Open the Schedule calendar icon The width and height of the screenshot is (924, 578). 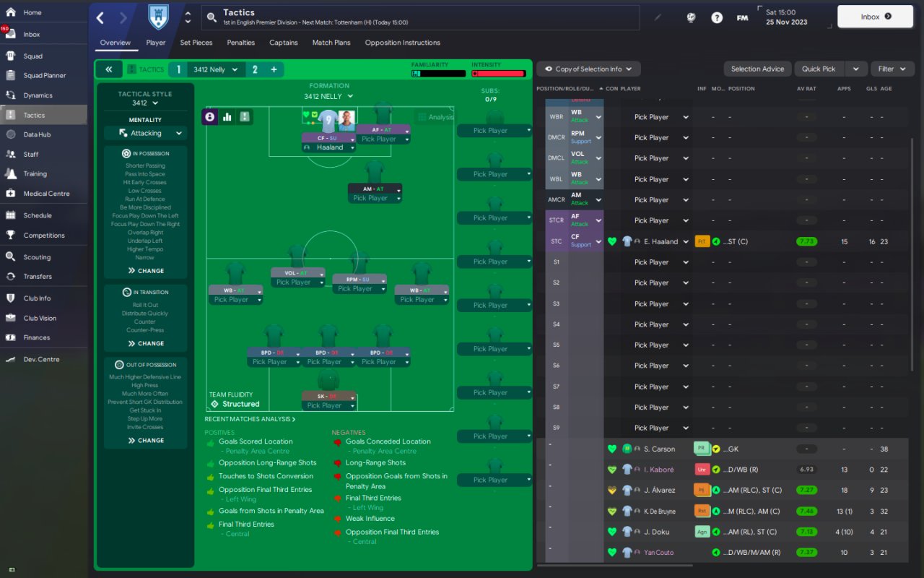(x=10, y=215)
